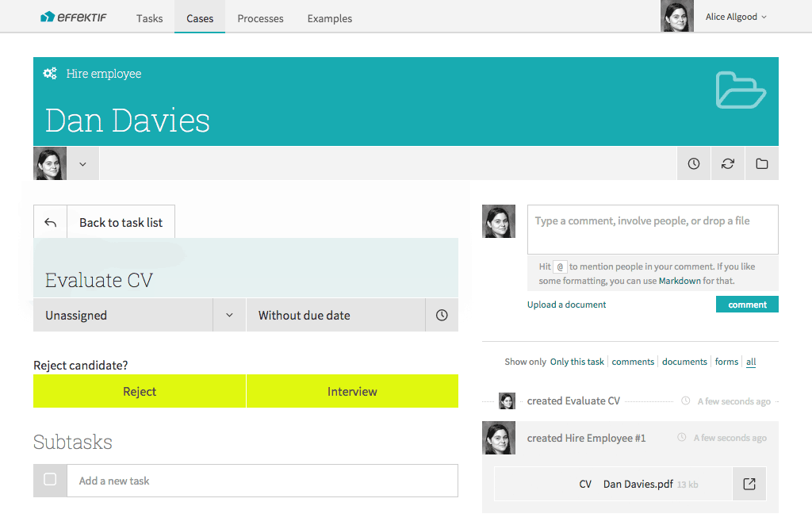Open the Unassigned assignee dropdown
Viewport: 812px width, 529px height.
tap(123, 315)
